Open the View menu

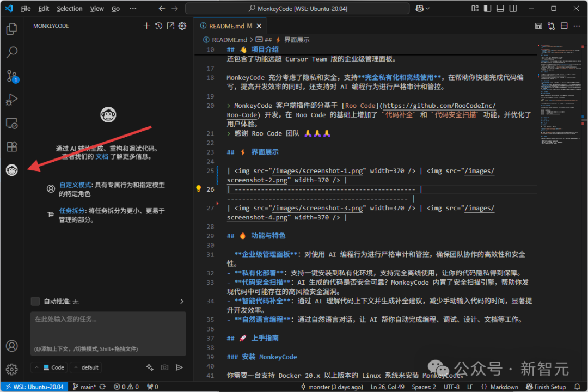coord(97,8)
